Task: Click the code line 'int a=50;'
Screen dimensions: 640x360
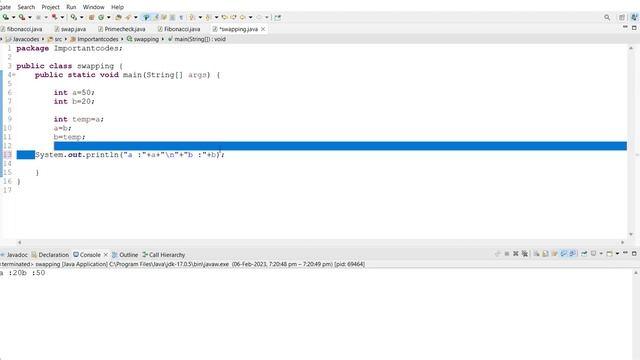Action: pos(74,93)
